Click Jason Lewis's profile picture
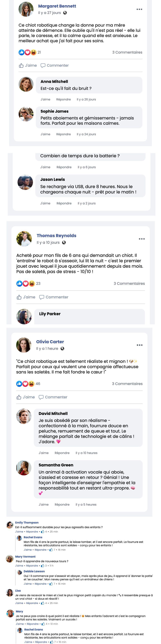161x644 pixels. pyautogui.click(x=25, y=182)
